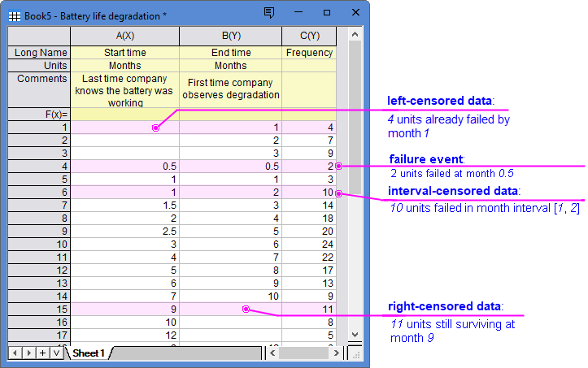Click Start time cell 0.5 in row 4
588x368 pixels.
pos(125,167)
